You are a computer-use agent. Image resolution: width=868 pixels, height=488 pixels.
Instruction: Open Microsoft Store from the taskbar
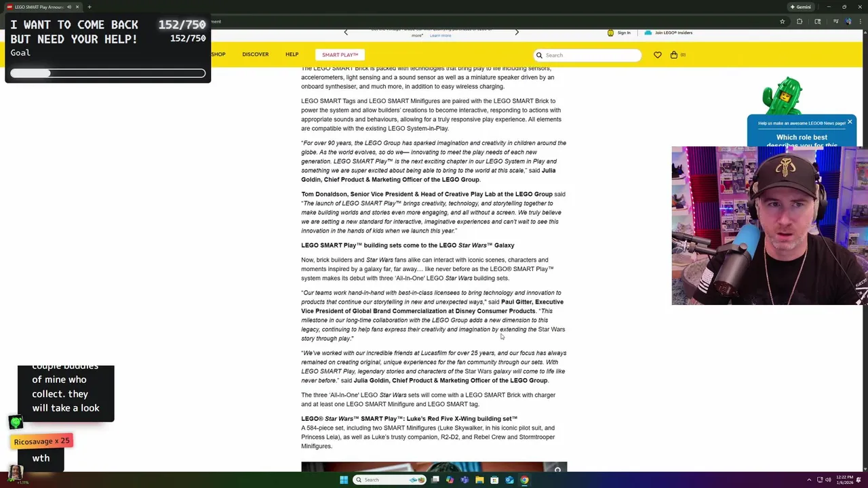click(494, 480)
